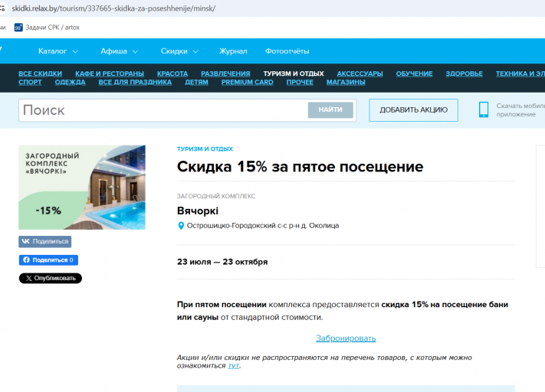
Task: Open the Задачи СРК / artox bookmark
Action: pos(47,28)
